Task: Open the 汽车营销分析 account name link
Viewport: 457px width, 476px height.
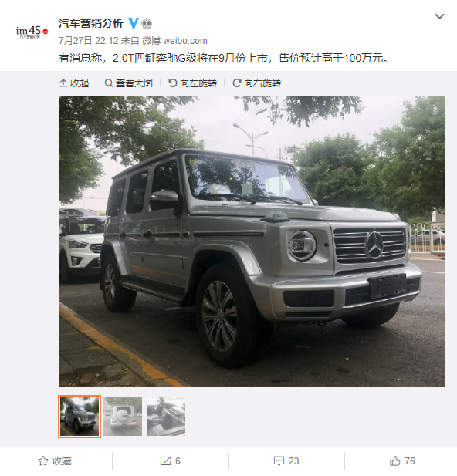Action: pos(91,23)
